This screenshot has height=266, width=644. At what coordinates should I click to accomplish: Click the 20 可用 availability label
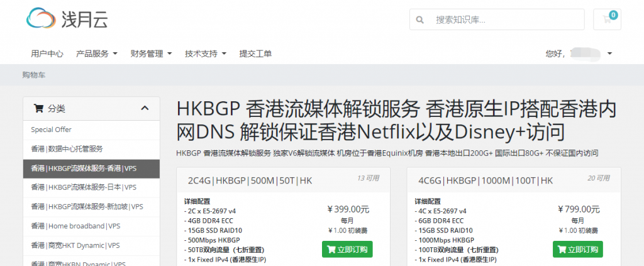click(599, 178)
